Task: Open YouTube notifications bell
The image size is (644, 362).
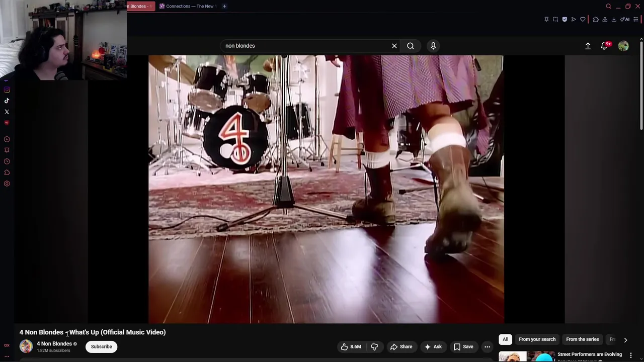Action: click(605, 46)
